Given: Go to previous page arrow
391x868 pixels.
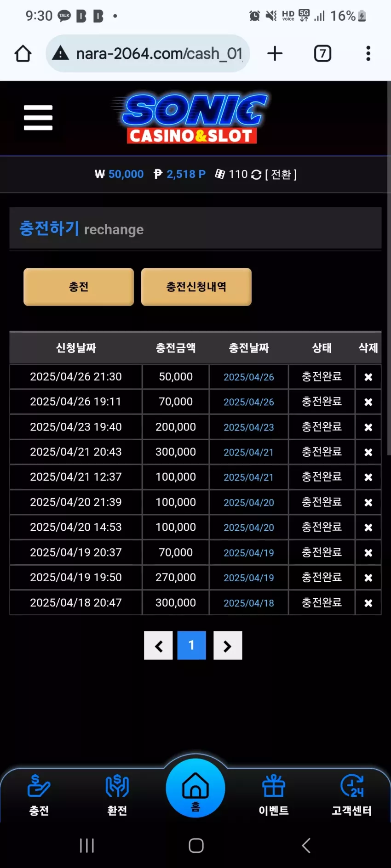Looking at the screenshot, I should click(x=158, y=646).
